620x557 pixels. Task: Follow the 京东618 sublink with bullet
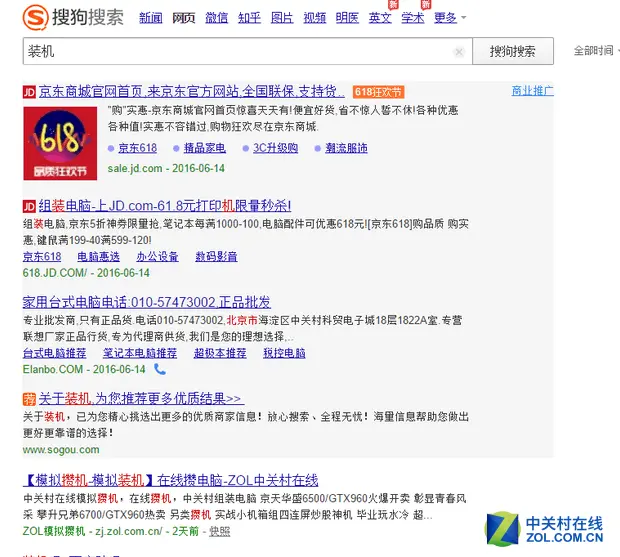138,148
